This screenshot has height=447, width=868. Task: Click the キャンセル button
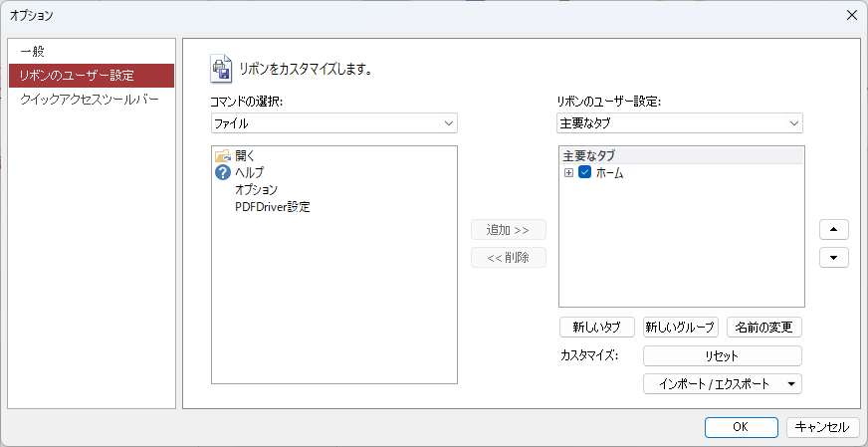click(x=822, y=426)
